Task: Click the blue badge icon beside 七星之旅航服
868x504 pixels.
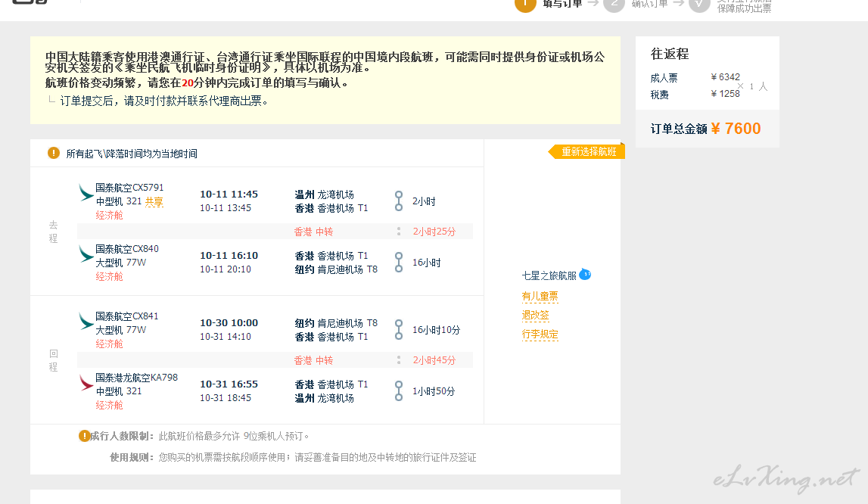Action: click(585, 274)
